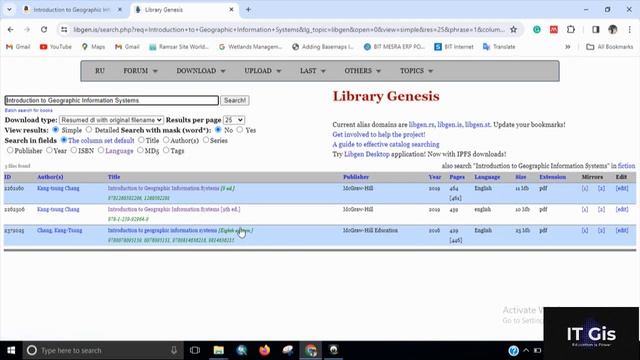Open the Maps bookmark
Viewport: 640px width, 360px height.
[x=93, y=47]
